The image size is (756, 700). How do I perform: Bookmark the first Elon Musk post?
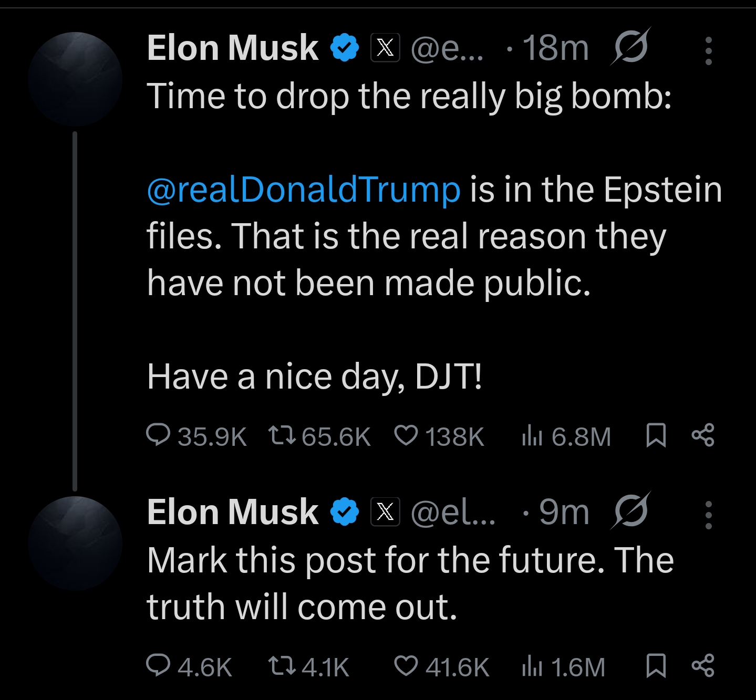click(656, 435)
